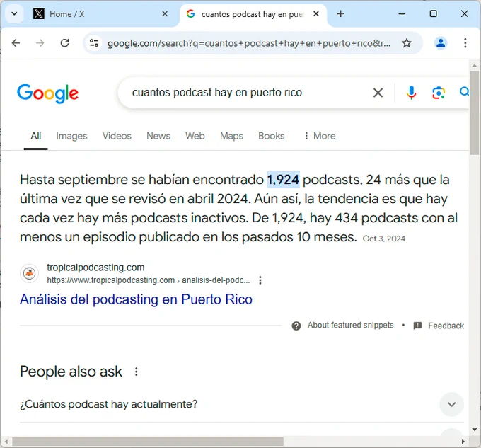Open the Chrome three-dot menu

tap(465, 43)
